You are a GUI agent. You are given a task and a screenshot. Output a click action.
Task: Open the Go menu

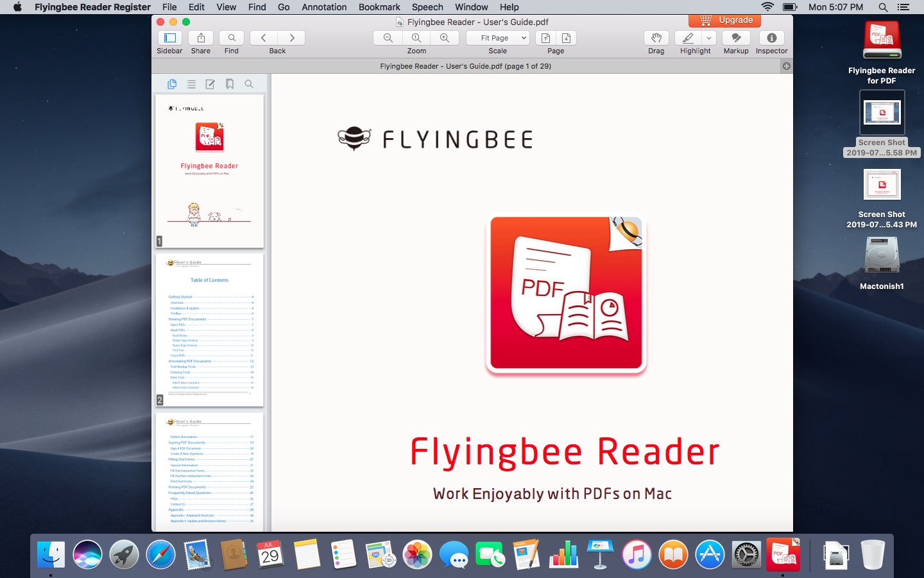point(284,7)
